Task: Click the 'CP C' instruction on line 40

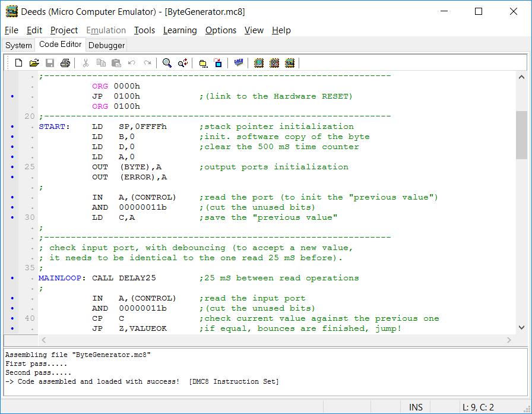Action: point(108,318)
